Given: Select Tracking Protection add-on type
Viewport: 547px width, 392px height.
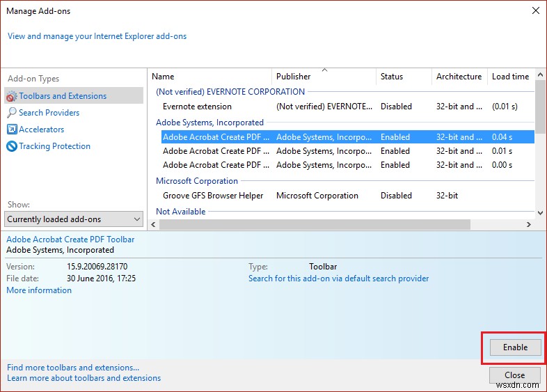Looking at the screenshot, I should [x=74, y=146].
